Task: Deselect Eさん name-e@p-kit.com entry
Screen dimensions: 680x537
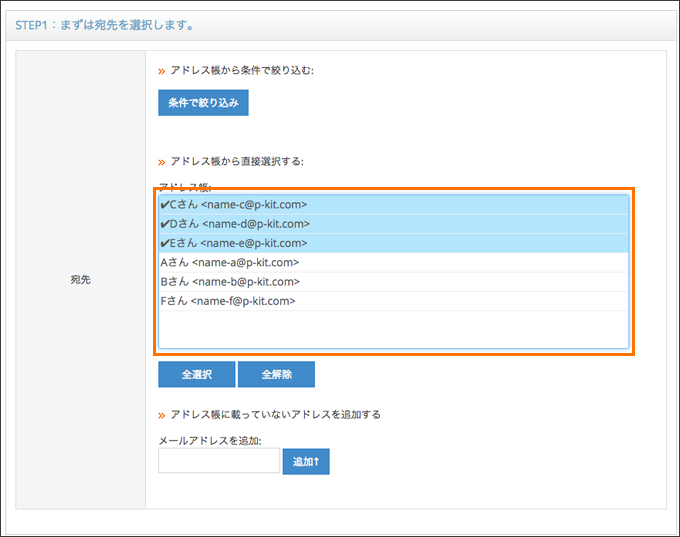Action: pyautogui.click(x=394, y=243)
